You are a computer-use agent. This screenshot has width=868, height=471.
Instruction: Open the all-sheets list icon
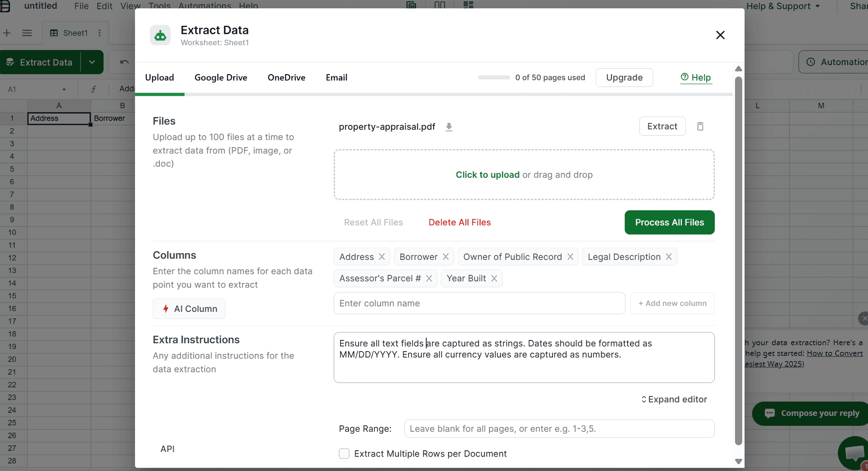pyautogui.click(x=27, y=33)
